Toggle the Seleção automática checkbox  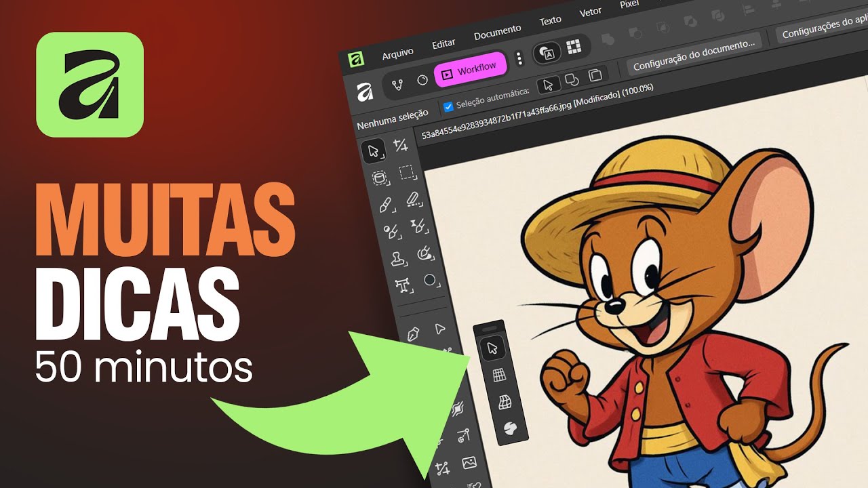click(x=448, y=106)
